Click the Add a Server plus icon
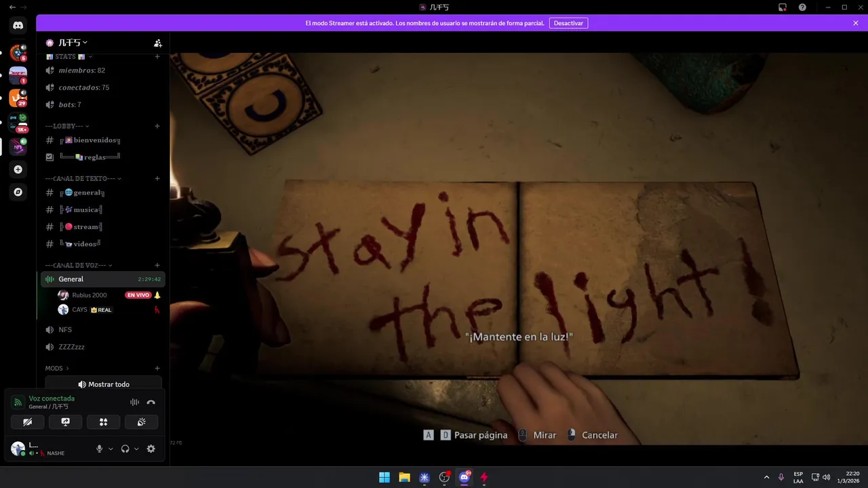 click(18, 169)
